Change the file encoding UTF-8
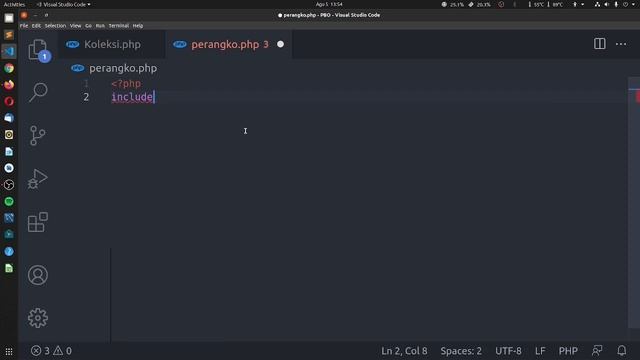The width and height of the screenshot is (640, 360). (x=508, y=351)
